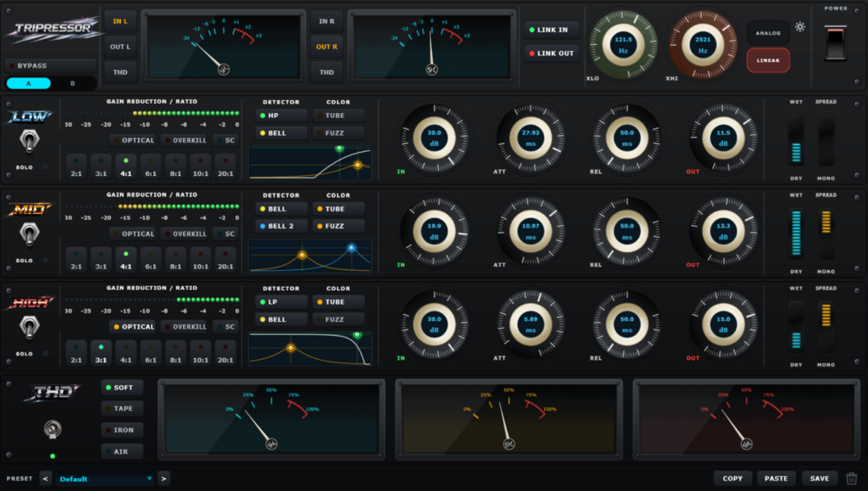Enable the Bypass button
Screen dimensions: 868x491
click(50, 66)
